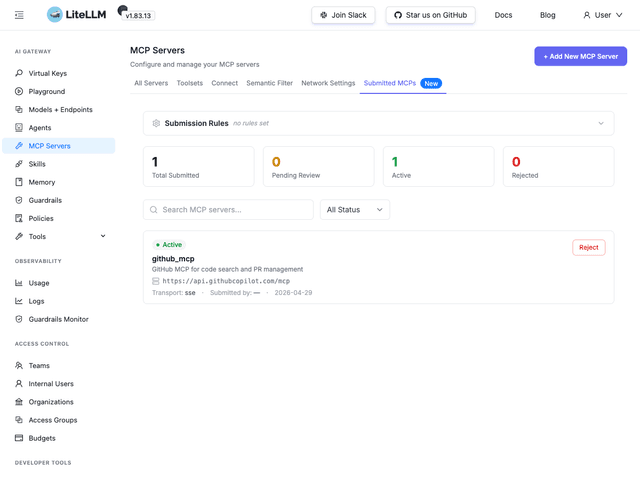The image size is (640, 478).
Task: Click the New badge on Submitted MCPs
Action: click(431, 83)
